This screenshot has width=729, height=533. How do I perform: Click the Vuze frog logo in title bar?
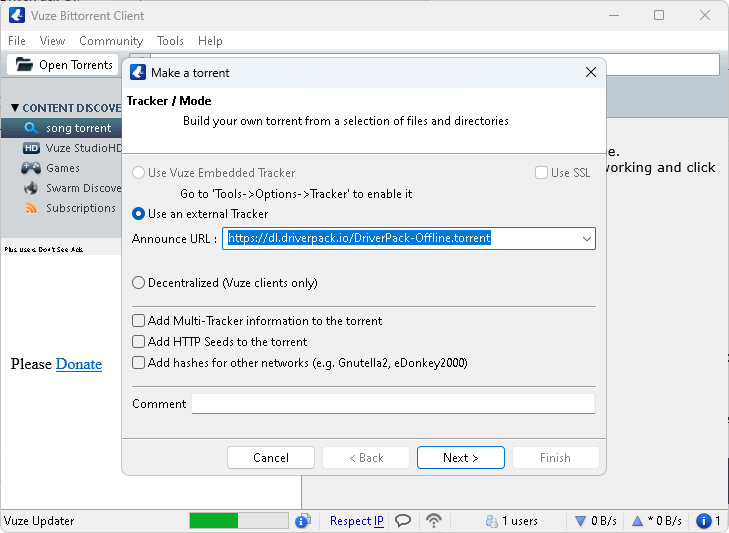[x=17, y=15]
